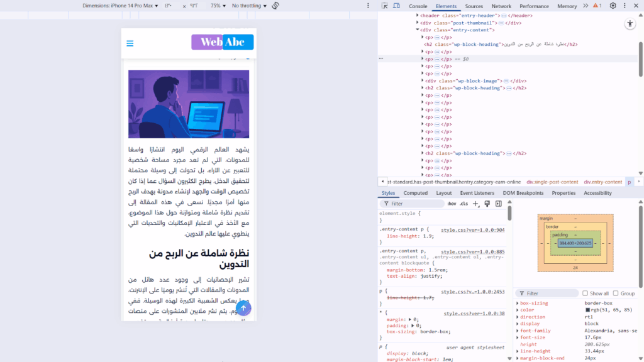Click the rgb(51, 65, 85) color swatch
644x362 pixels.
[x=587, y=310]
